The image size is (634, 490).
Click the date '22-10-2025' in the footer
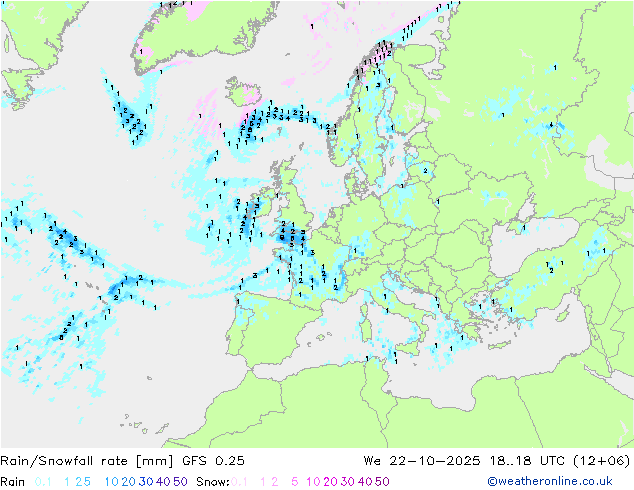tap(435, 461)
